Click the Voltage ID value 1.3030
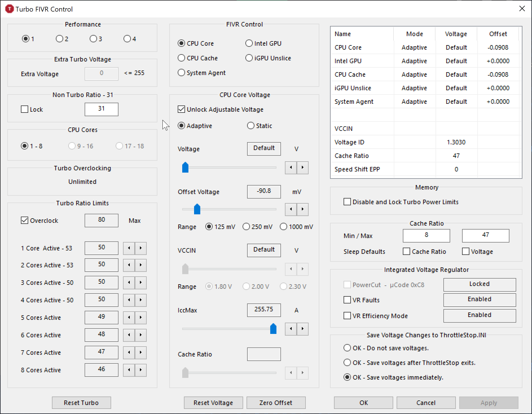Image resolution: width=532 pixels, height=414 pixels. point(456,142)
